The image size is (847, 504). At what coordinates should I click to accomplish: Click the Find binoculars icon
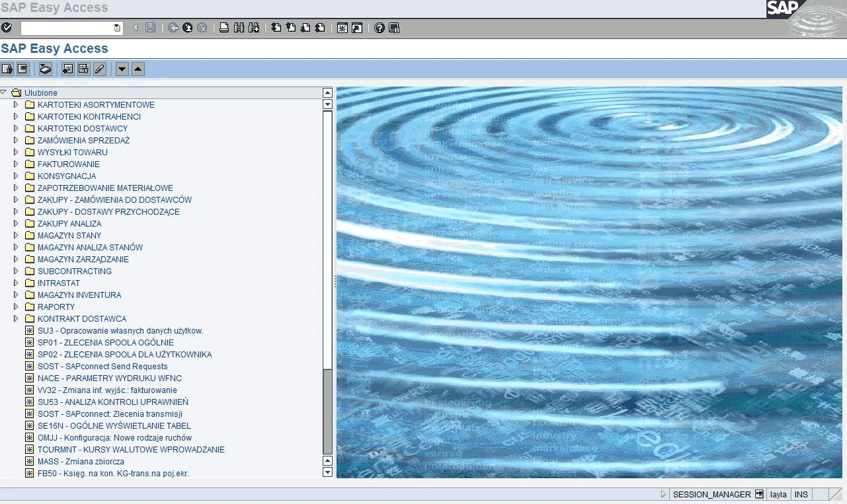point(239,28)
